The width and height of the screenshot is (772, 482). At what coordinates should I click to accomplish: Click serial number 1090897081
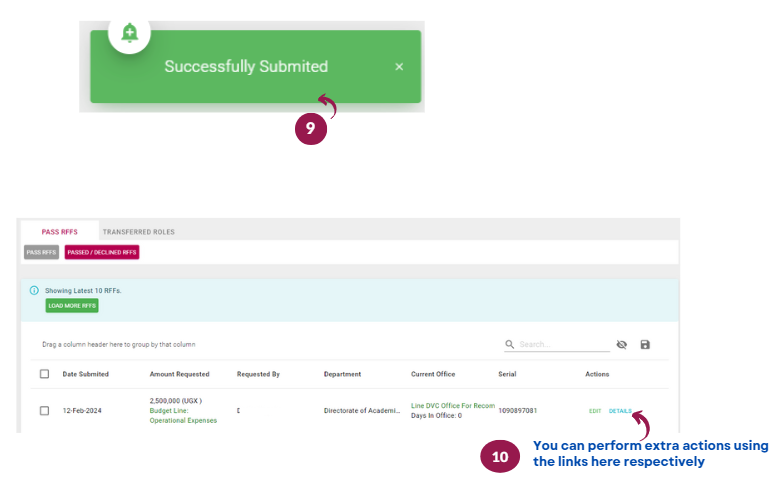click(x=518, y=411)
